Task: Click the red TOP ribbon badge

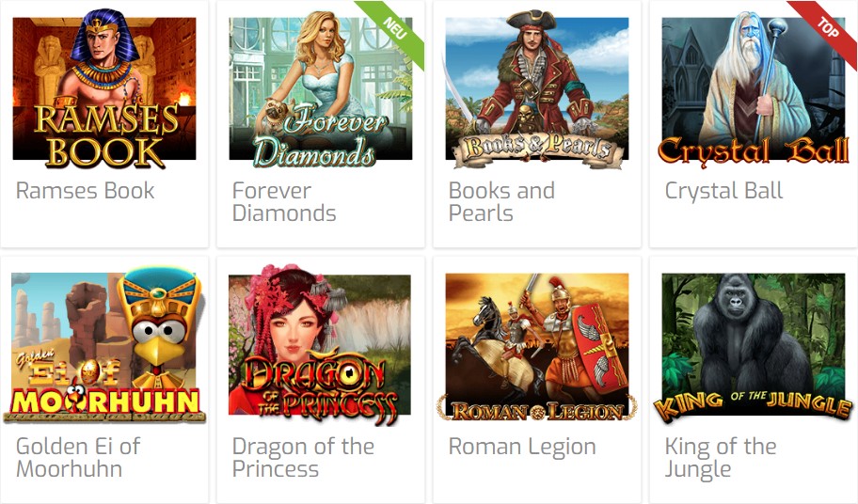Action: [x=827, y=30]
